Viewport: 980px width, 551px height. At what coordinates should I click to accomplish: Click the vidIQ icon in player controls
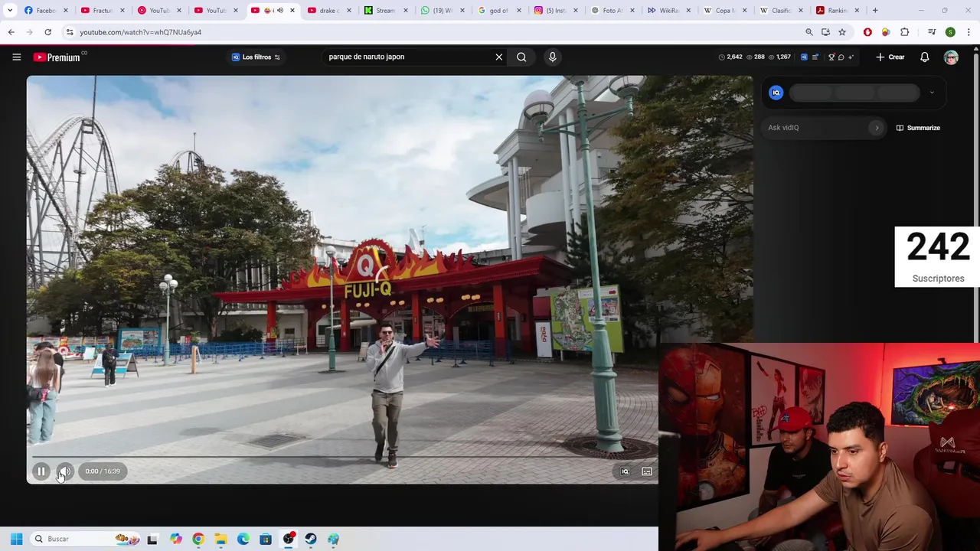(625, 471)
